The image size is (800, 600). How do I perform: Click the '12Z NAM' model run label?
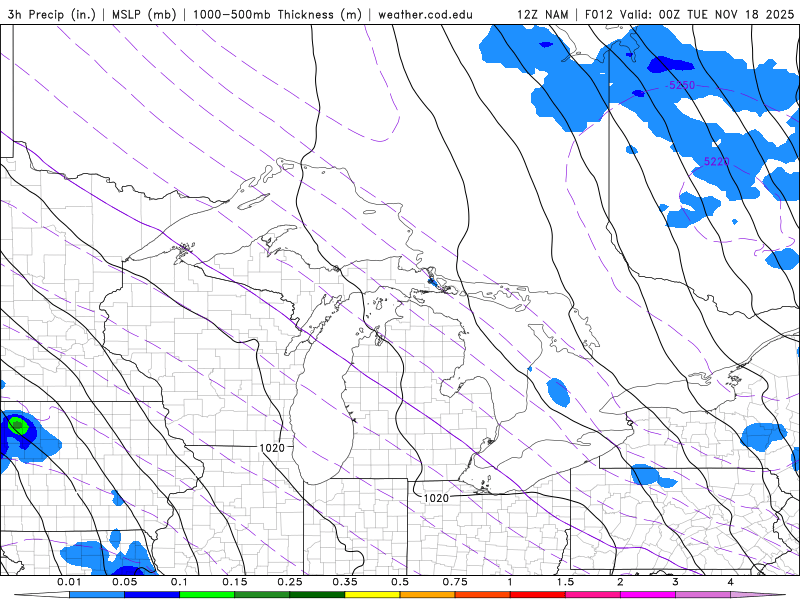pos(542,14)
